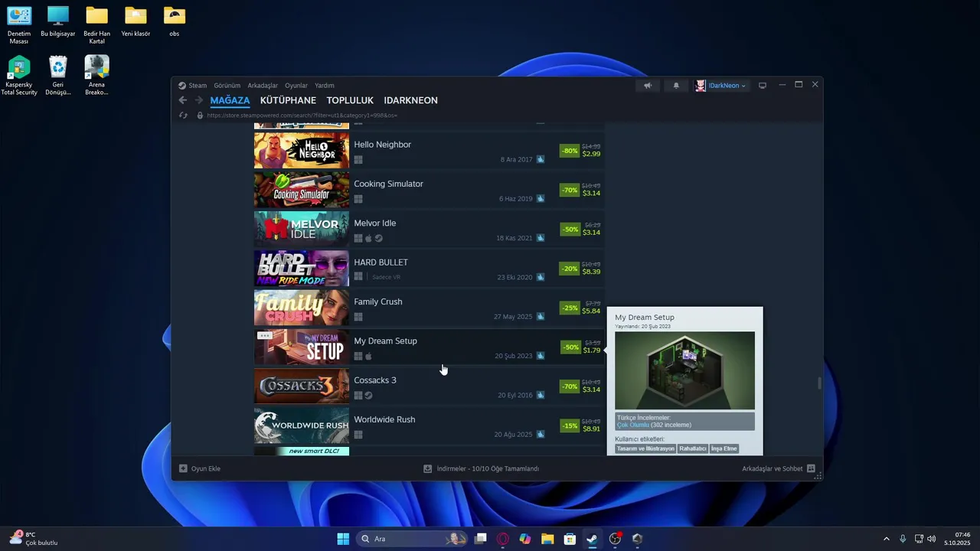The height and width of the screenshot is (551, 980).
Task: Open the Worldwide Rush thumbnail
Action: point(302,425)
